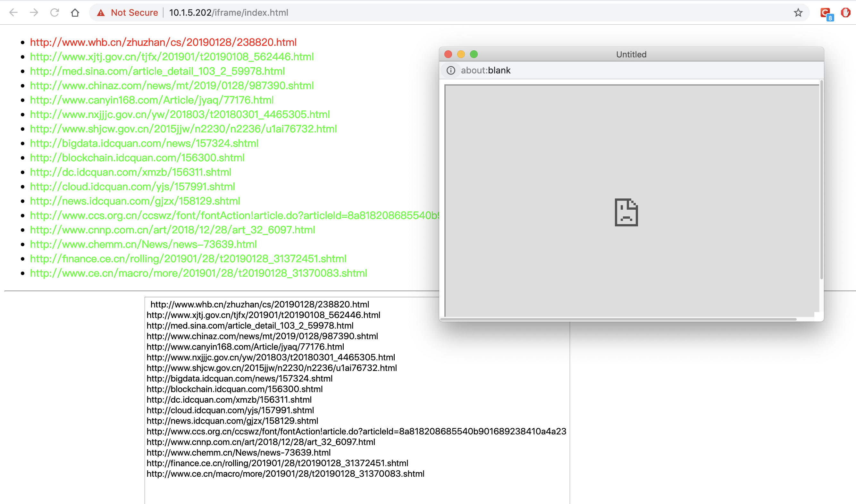Screen dimensions: 856x504
Task: Go to the browser home page
Action: (75, 13)
